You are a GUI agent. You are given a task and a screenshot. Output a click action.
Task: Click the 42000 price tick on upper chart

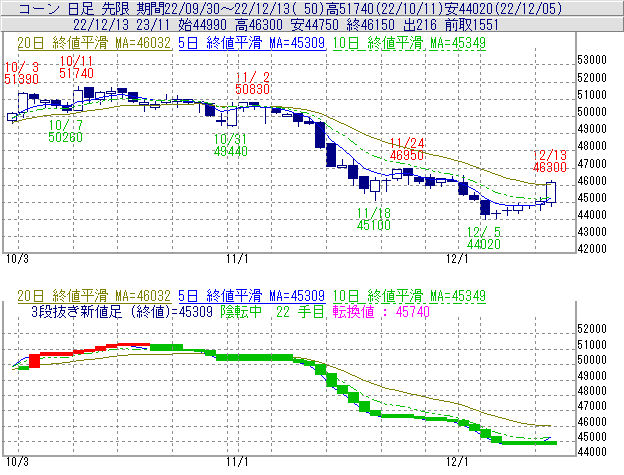[592, 249]
